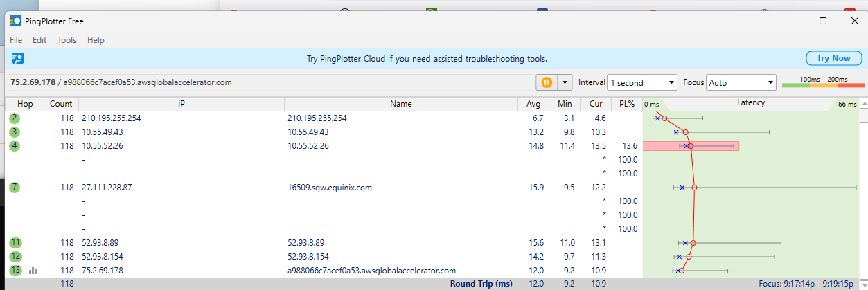Toggle the graph icon on hop 13

pos(33,271)
